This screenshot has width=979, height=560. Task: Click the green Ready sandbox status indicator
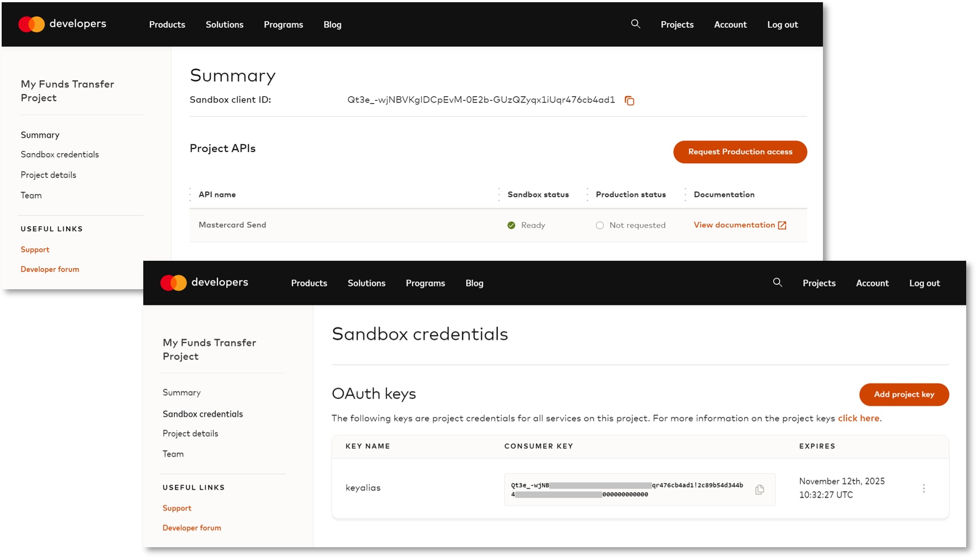pos(511,225)
